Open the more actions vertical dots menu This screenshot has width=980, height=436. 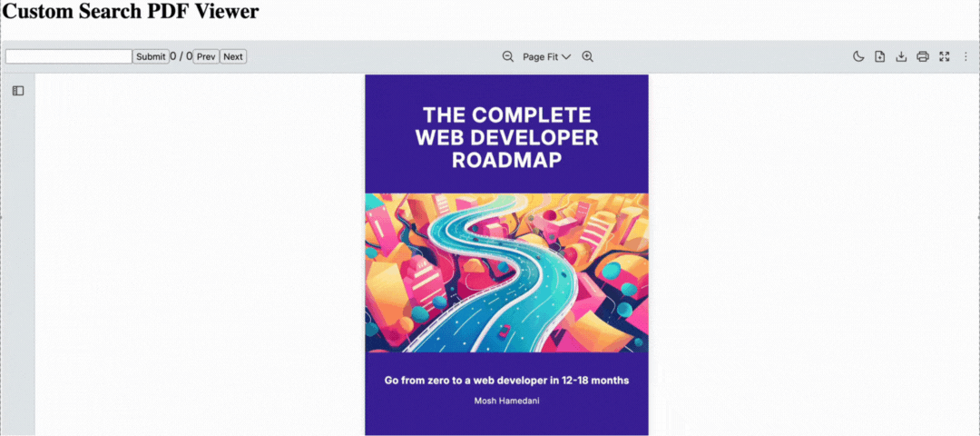point(965,56)
